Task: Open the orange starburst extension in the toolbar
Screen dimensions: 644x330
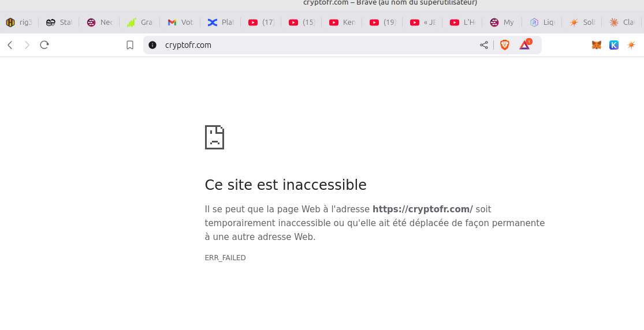Action: [631, 45]
